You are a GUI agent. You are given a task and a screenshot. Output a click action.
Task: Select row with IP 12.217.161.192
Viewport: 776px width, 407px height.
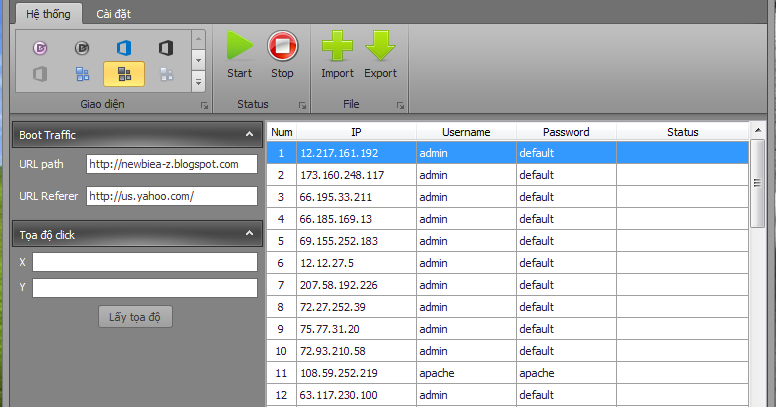[507, 153]
